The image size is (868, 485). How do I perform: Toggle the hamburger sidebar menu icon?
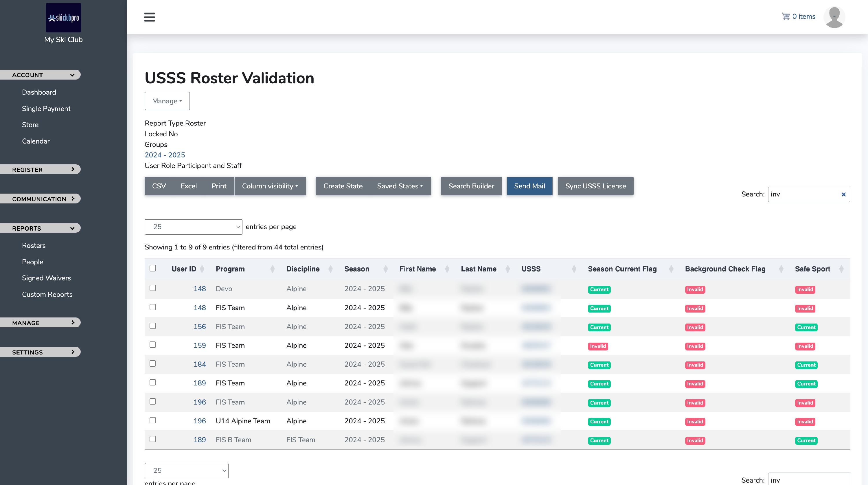point(149,17)
